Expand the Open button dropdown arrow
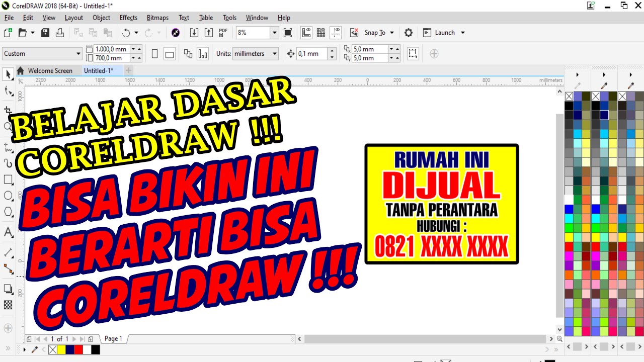This screenshot has width=644, height=362. 33,33
